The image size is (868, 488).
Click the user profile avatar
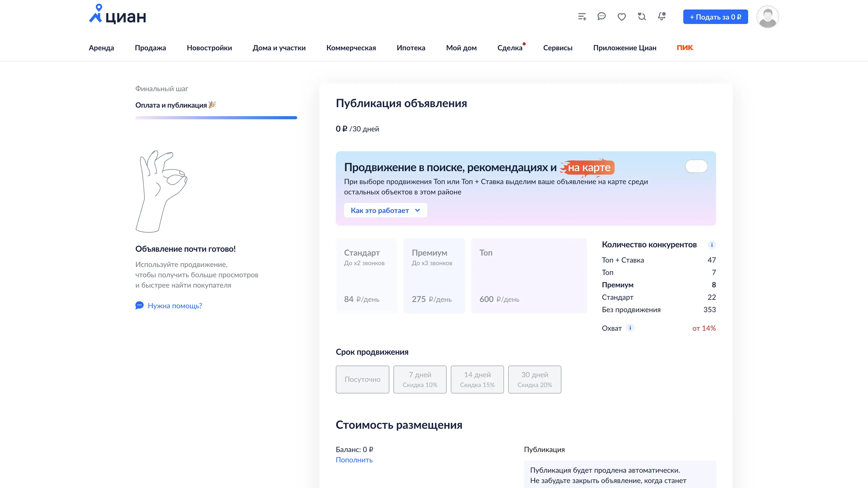767,17
